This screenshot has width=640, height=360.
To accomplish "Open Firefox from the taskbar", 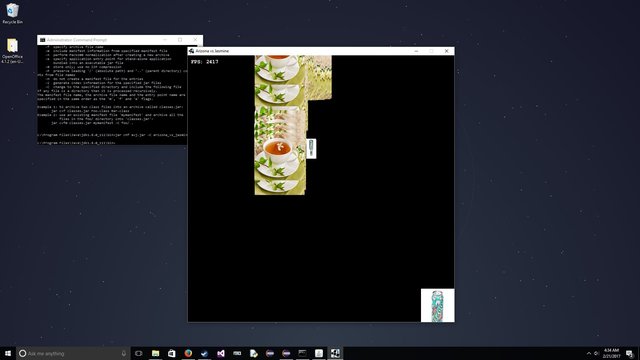I will [x=188, y=353].
